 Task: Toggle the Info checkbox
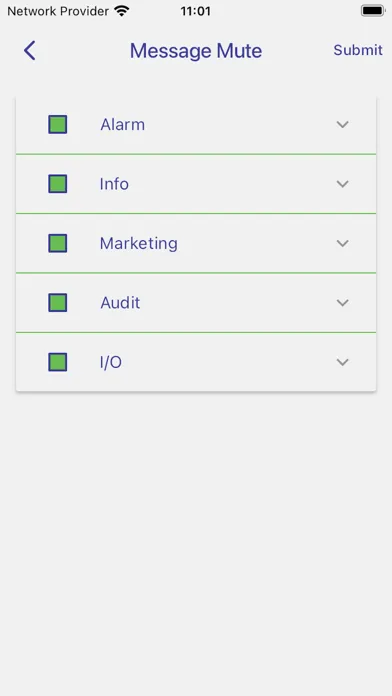click(58, 184)
